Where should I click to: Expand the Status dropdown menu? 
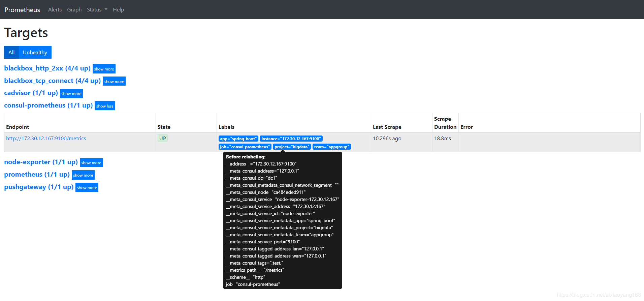[x=97, y=10]
